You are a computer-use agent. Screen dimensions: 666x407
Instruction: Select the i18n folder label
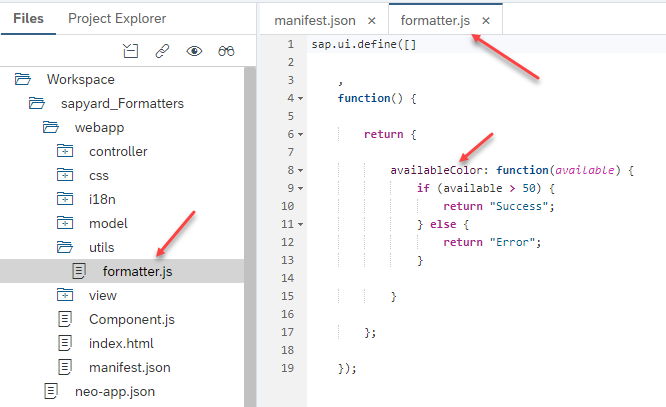coord(102,199)
